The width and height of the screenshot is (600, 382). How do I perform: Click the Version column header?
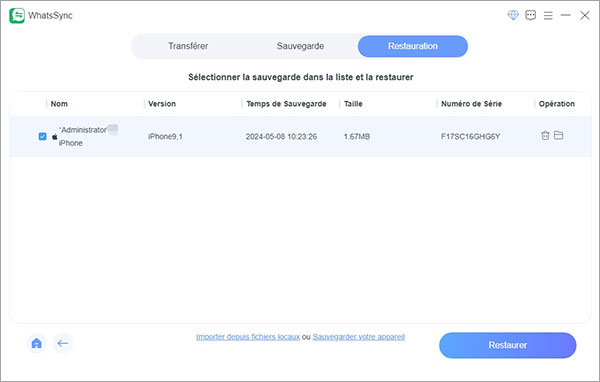click(x=162, y=104)
